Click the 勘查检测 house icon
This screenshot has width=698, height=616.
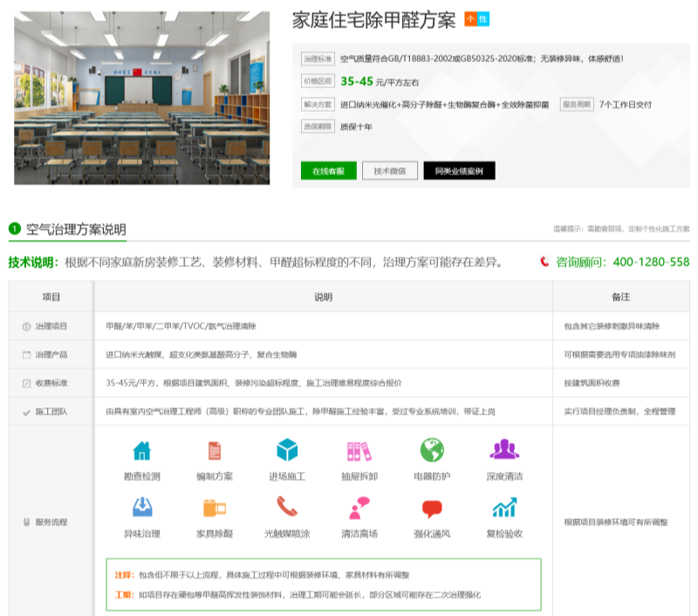pos(141,450)
